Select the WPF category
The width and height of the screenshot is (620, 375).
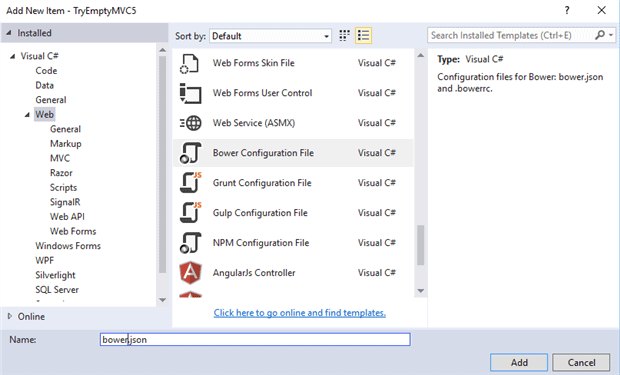click(x=44, y=261)
